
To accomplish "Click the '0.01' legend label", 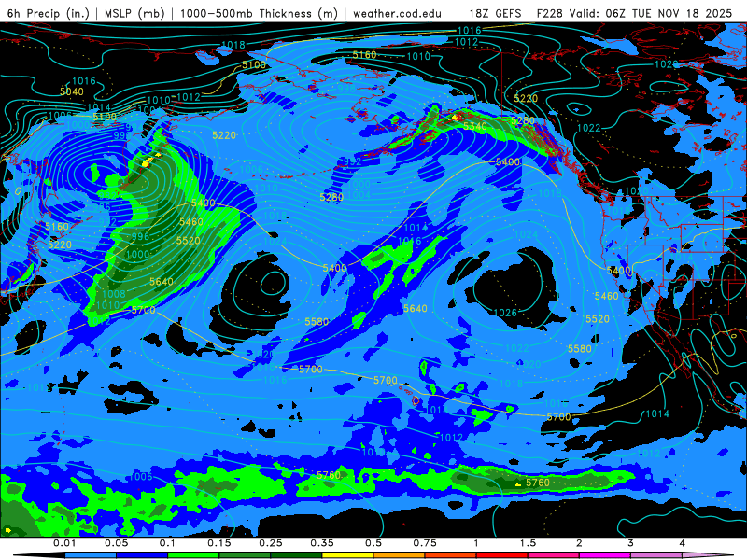I will point(64,543).
